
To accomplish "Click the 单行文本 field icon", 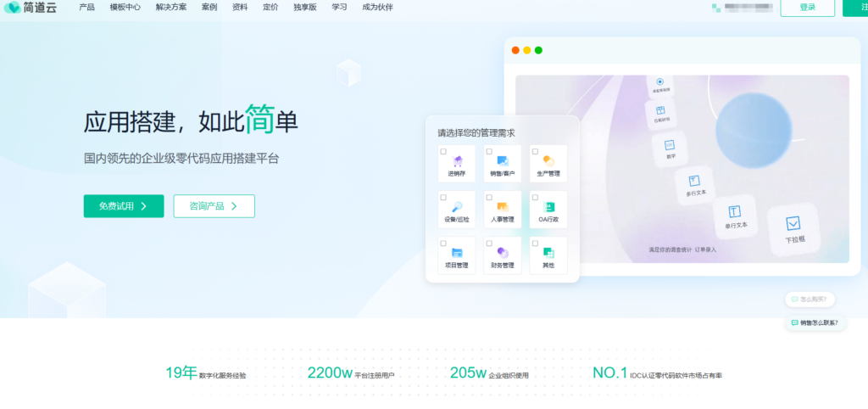I will (x=735, y=211).
